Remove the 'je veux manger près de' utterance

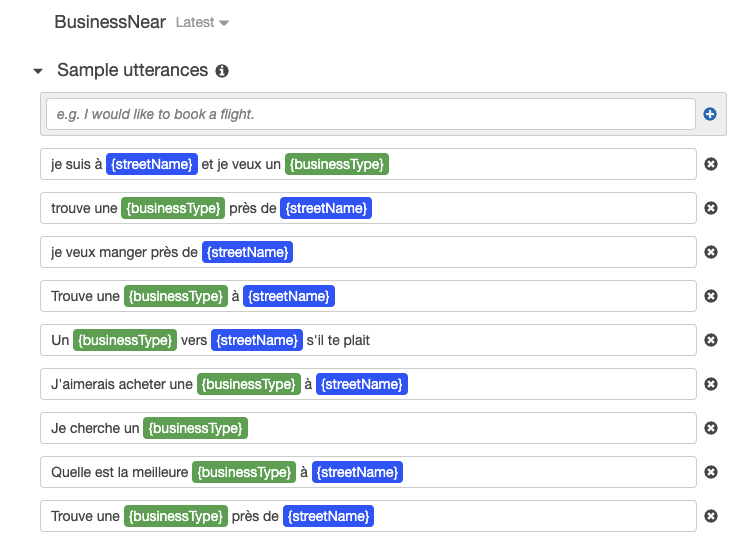coord(711,252)
